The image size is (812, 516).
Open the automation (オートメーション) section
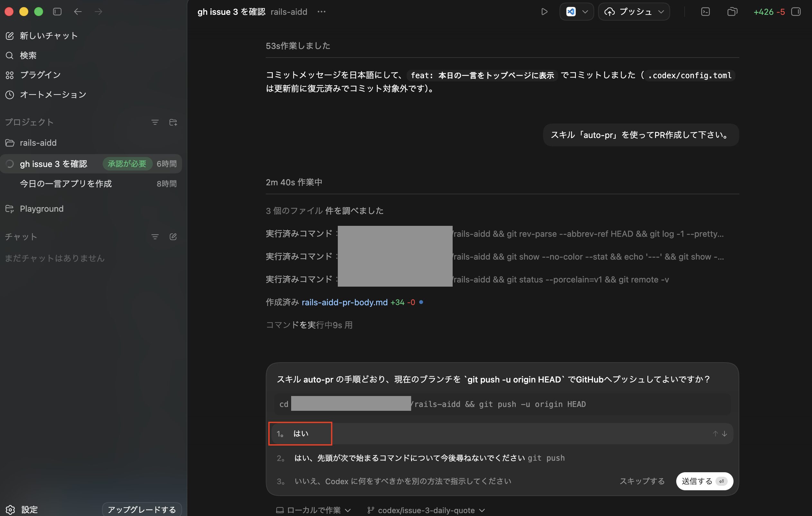click(53, 95)
